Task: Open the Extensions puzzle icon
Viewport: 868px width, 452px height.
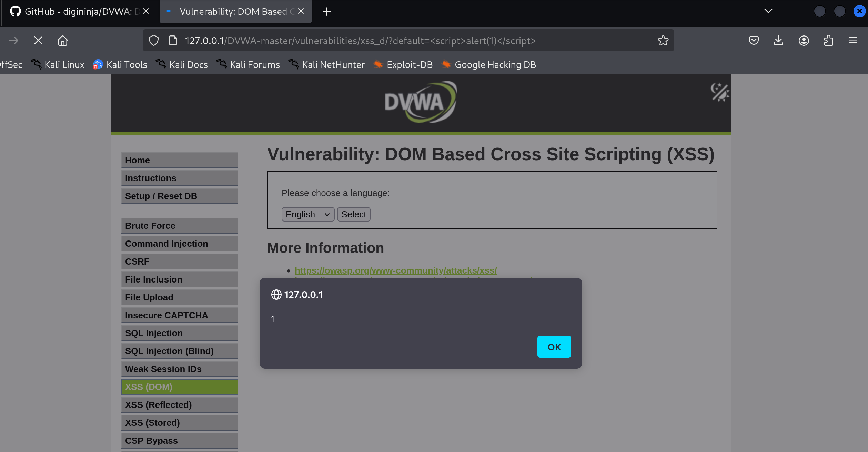Action: coord(828,41)
